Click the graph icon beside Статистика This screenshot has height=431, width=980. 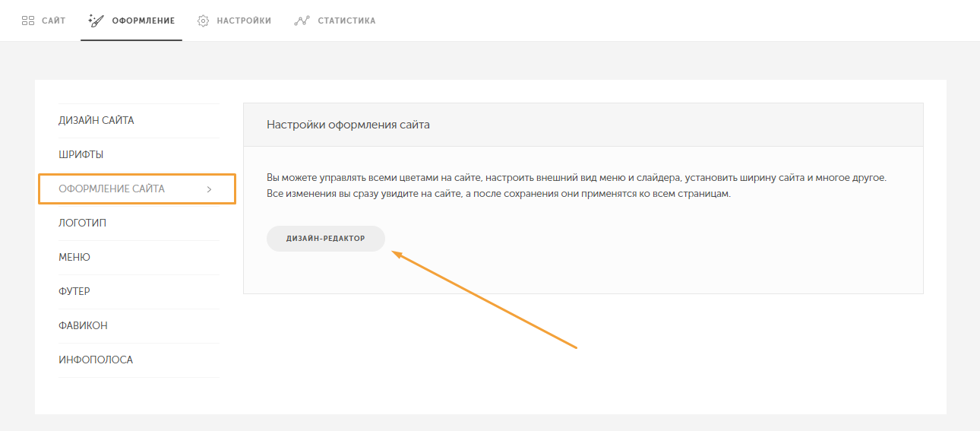[302, 21]
